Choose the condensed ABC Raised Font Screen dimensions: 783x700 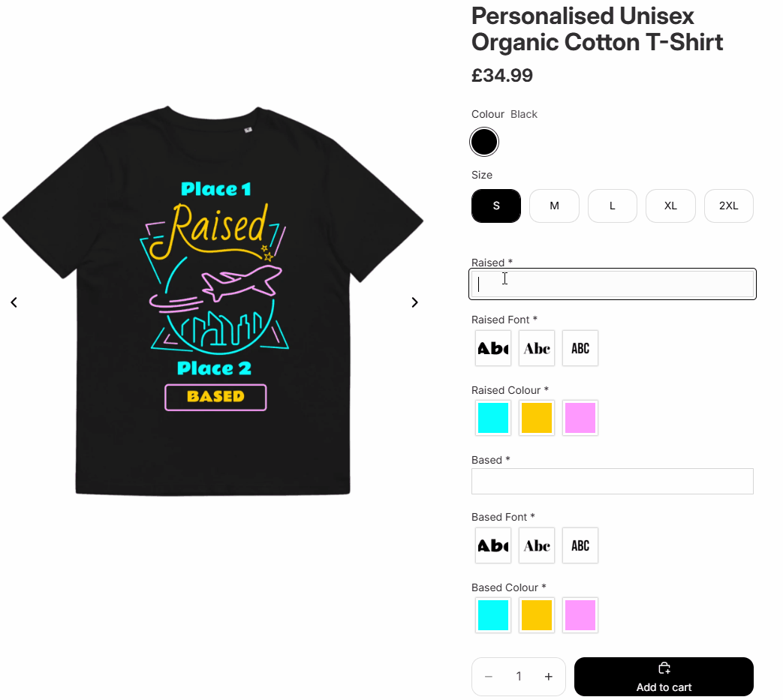580,348
